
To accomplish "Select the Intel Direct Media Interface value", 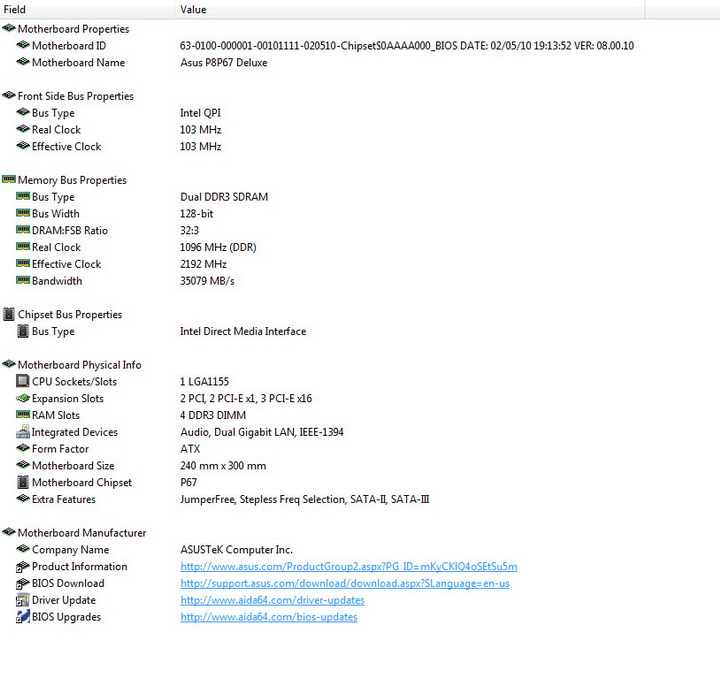I will 243,331.
